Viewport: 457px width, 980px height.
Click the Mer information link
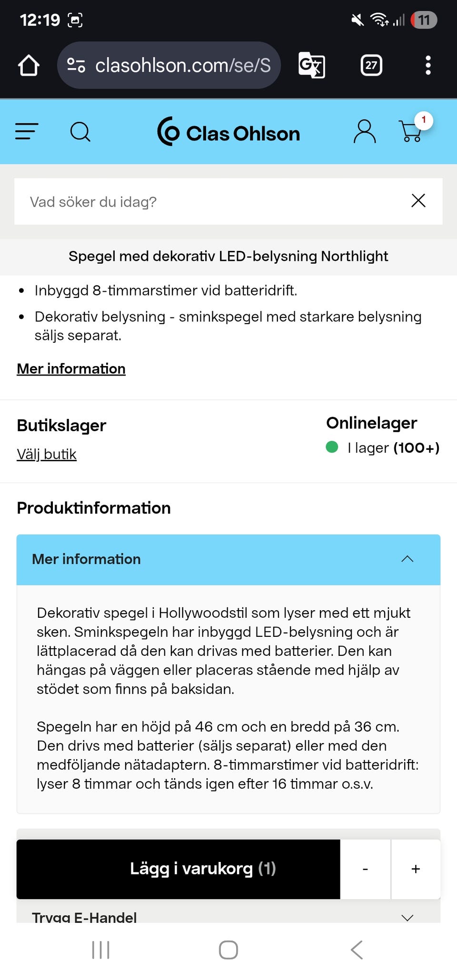click(x=70, y=368)
